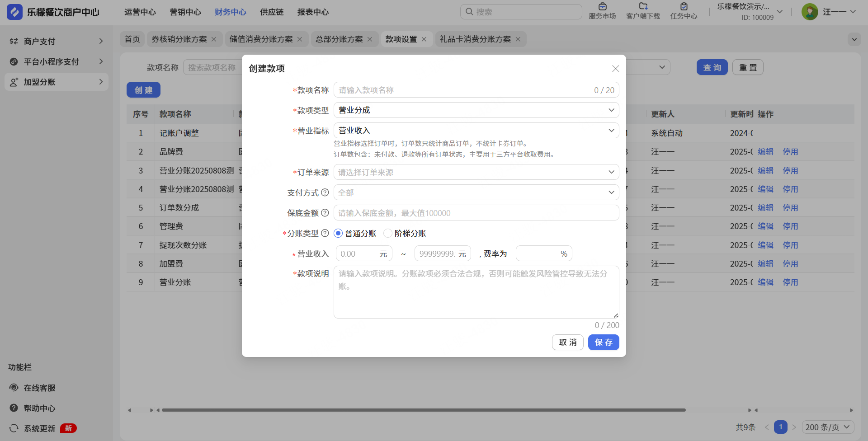Expand the tab list overflow chevron
This screenshot has height=441, width=868.
[854, 39]
